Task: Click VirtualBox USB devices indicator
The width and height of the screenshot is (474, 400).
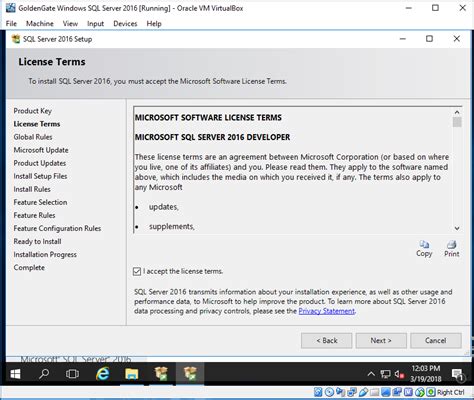Action: coord(363,392)
